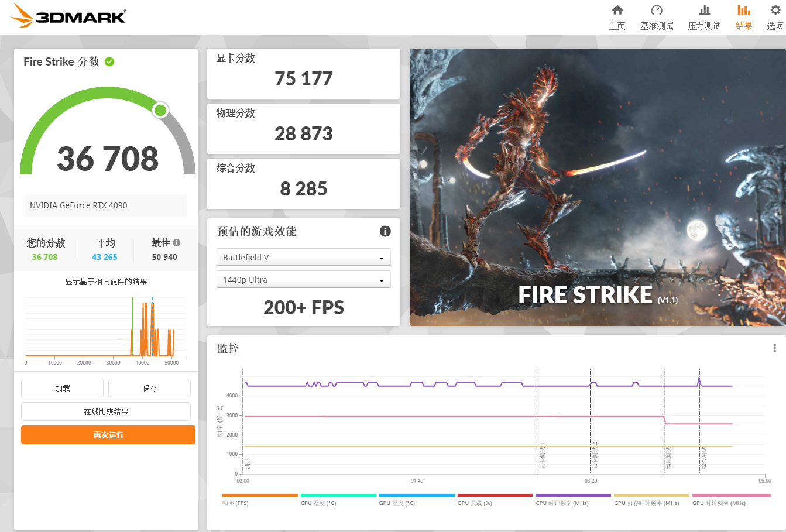Click the 综合分数 8 285 card
Screen dimensions: 786x532
(x=304, y=184)
